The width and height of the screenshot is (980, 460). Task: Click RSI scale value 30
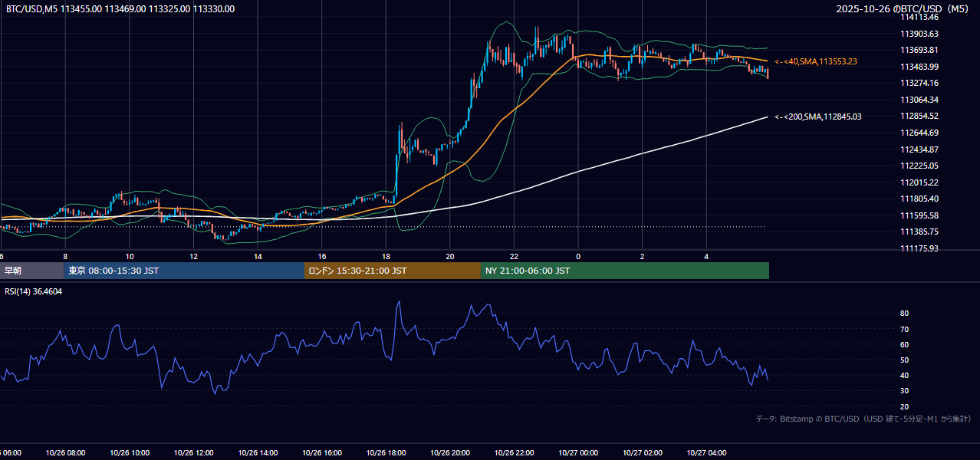click(x=904, y=391)
